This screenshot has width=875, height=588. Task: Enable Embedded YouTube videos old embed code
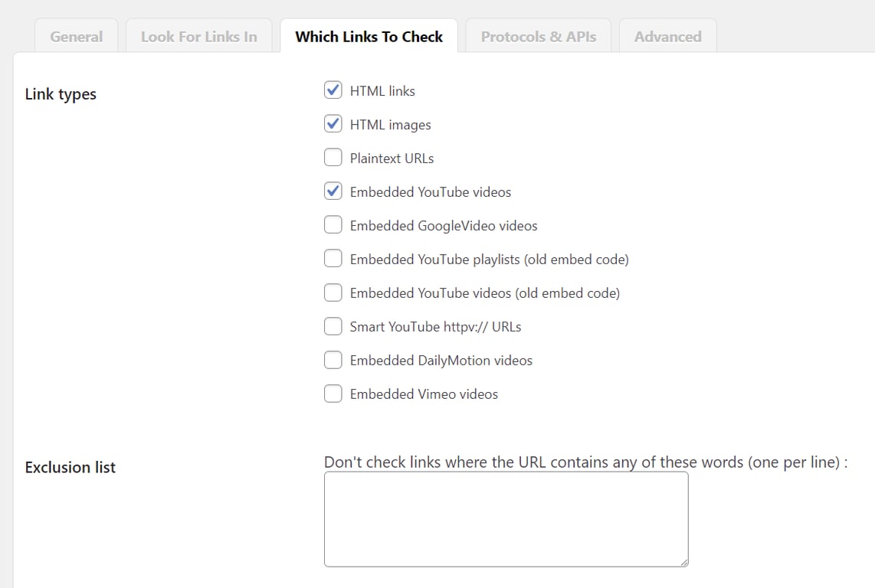point(333,292)
